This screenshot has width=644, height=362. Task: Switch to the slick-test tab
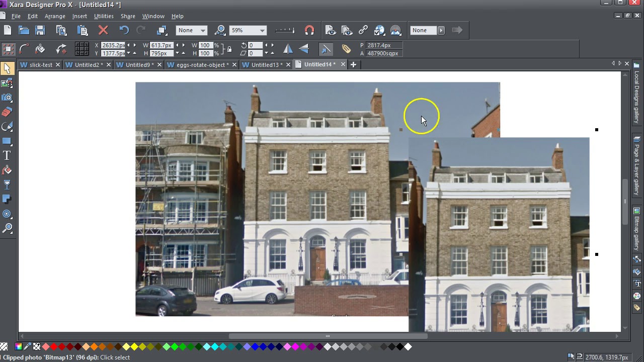tap(40, 64)
